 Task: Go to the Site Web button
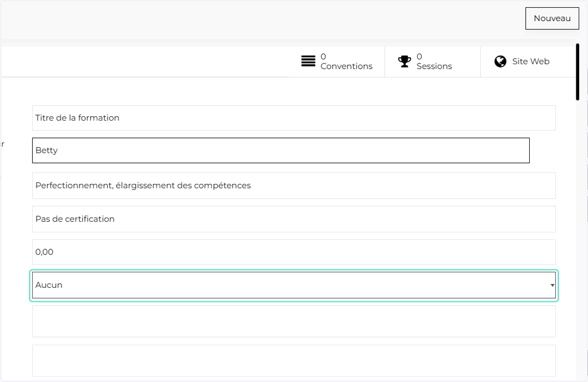527,62
